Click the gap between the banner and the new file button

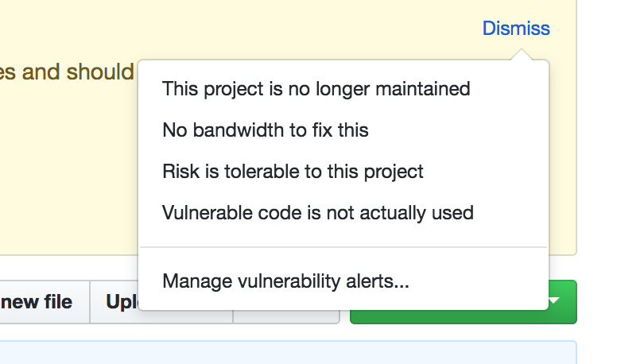68,268
